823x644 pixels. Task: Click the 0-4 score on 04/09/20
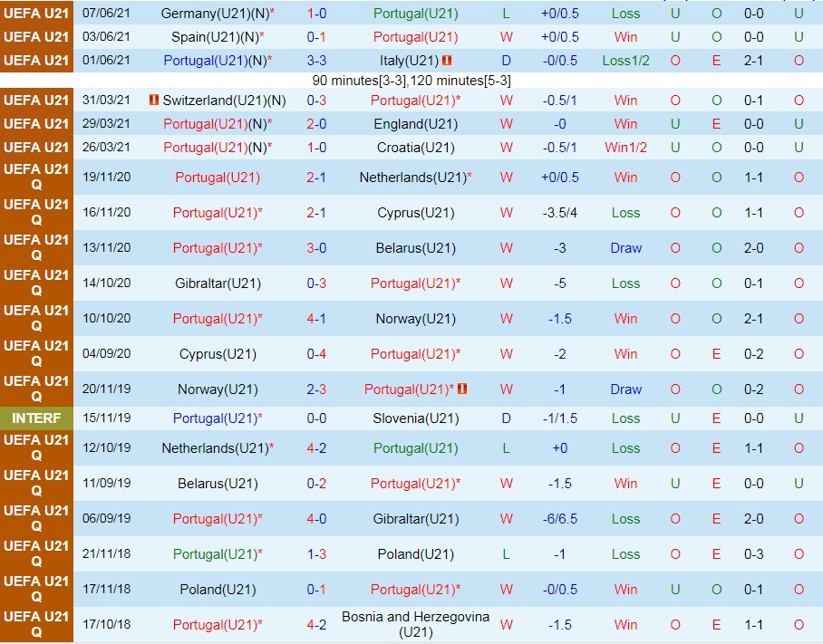(316, 354)
